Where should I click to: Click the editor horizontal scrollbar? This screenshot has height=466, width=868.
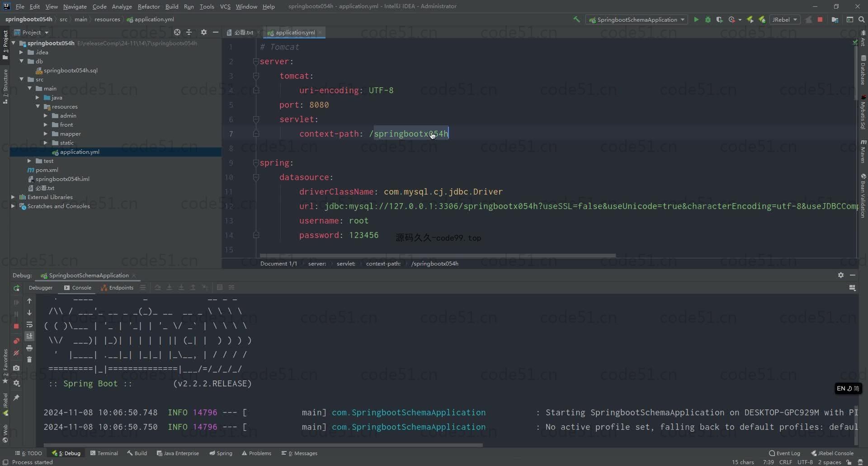tap(438, 256)
